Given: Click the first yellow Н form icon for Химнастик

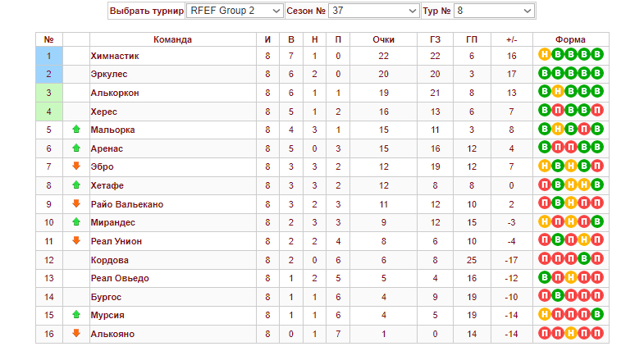Looking at the screenshot, I should (544, 55).
